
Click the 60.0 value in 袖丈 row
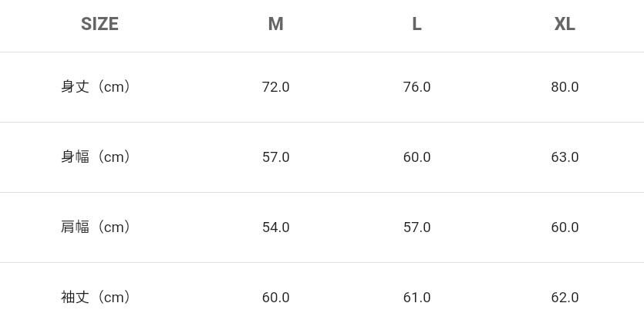275,298
